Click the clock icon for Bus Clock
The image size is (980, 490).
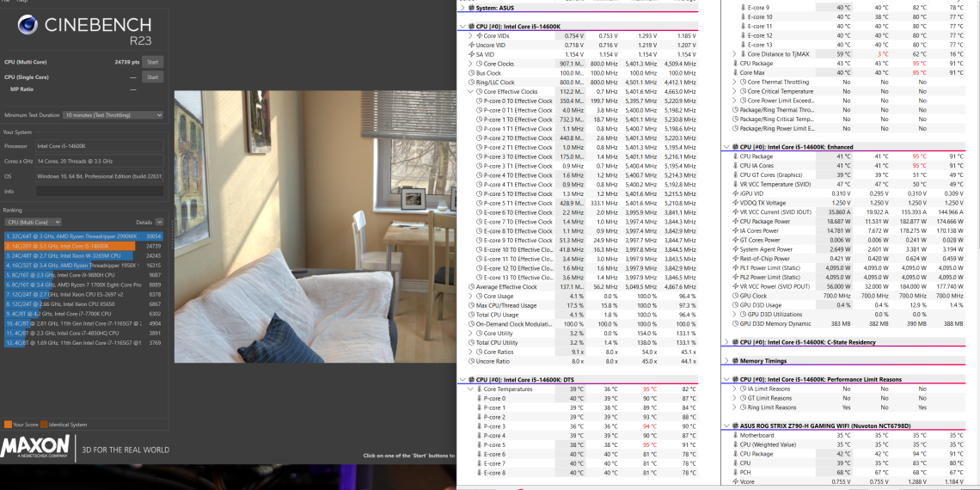[471, 73]
